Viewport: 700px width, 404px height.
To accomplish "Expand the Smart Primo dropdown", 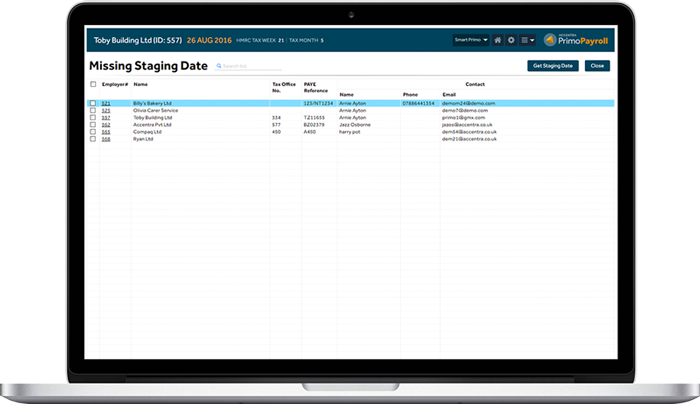I will (471, 40).
